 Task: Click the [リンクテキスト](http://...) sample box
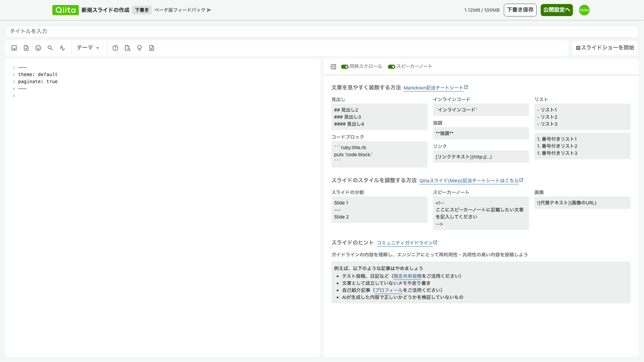(x=481, y=157)
